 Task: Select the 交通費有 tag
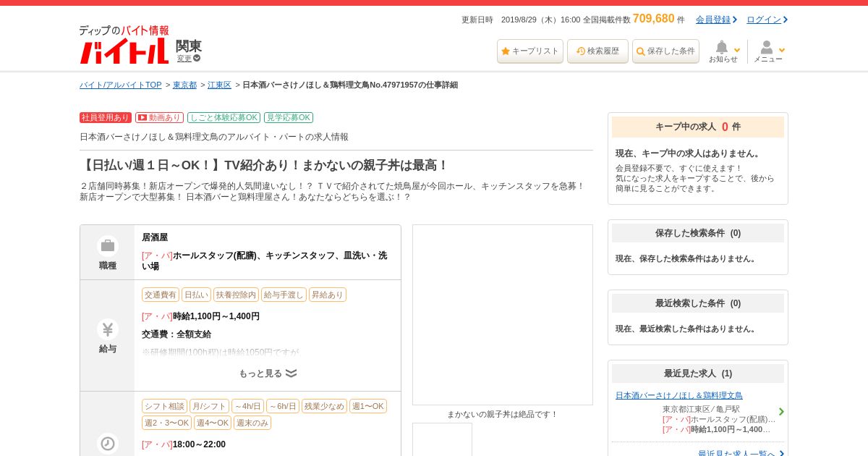[160, 295]
